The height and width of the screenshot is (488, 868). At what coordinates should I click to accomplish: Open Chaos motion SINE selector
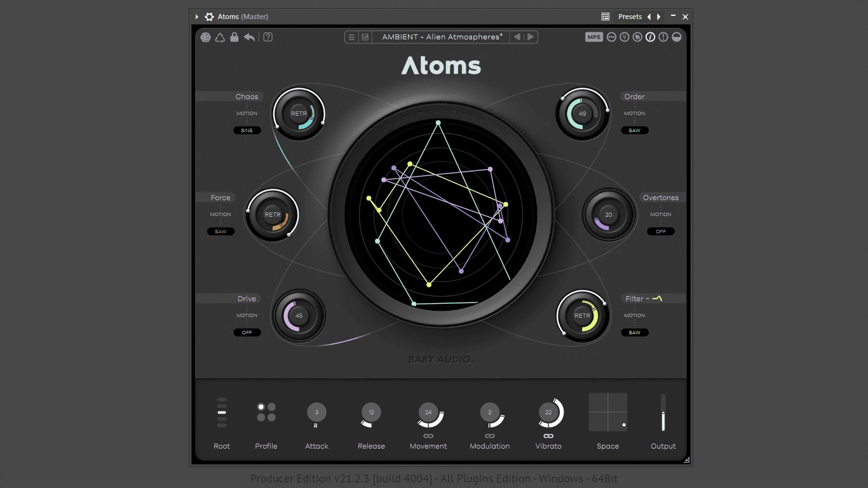(247, 130)
